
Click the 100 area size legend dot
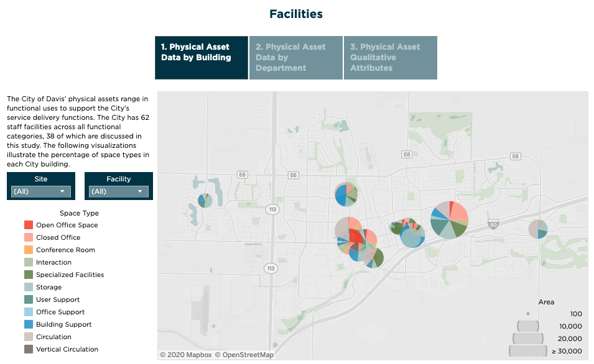(528, 314)
